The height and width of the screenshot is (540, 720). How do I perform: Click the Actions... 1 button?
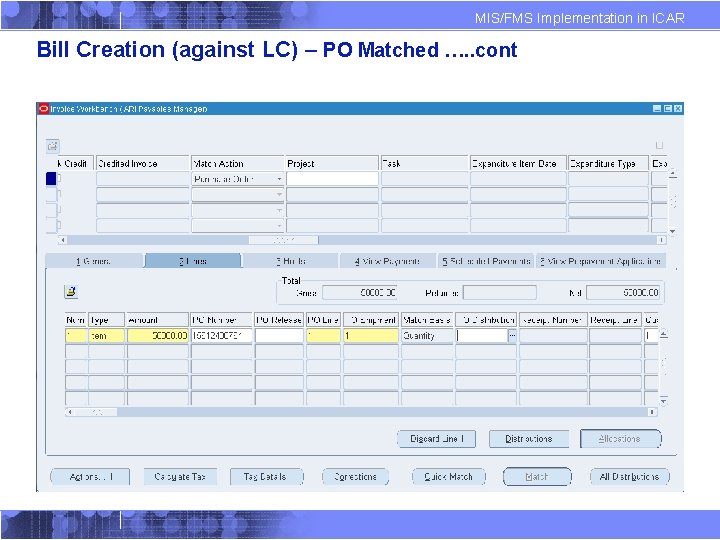[x=90, y=477]
